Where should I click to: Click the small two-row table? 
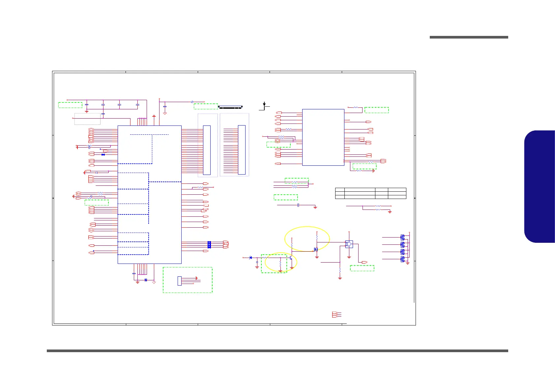(x=371, y=193)
